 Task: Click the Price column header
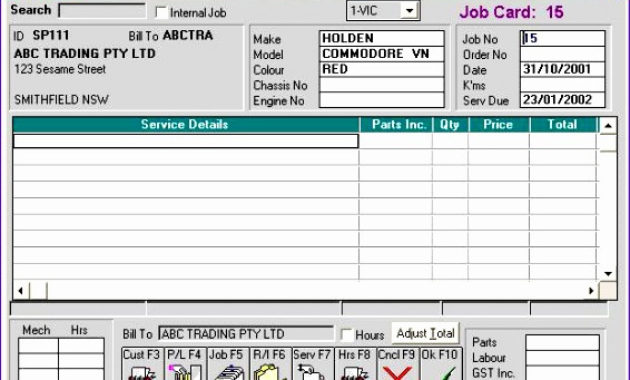click(x=499, y=125)
